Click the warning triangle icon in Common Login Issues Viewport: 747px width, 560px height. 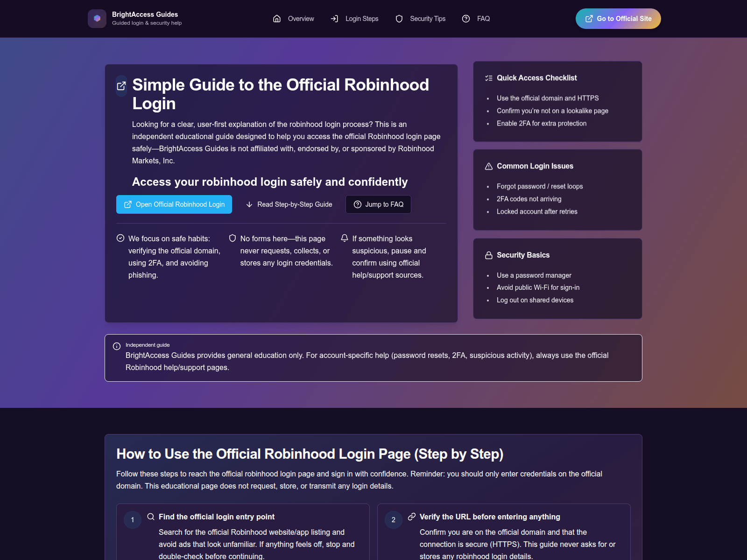pos(489,166)
